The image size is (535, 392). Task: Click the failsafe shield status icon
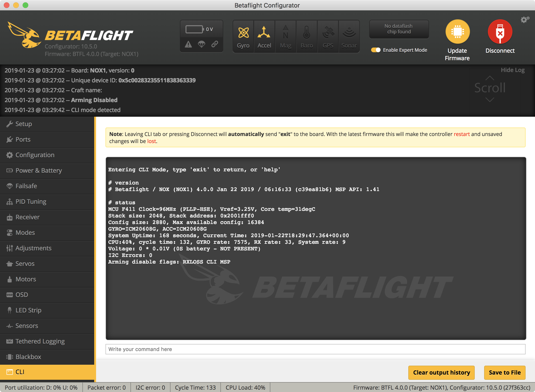click(x=201, y=44)
